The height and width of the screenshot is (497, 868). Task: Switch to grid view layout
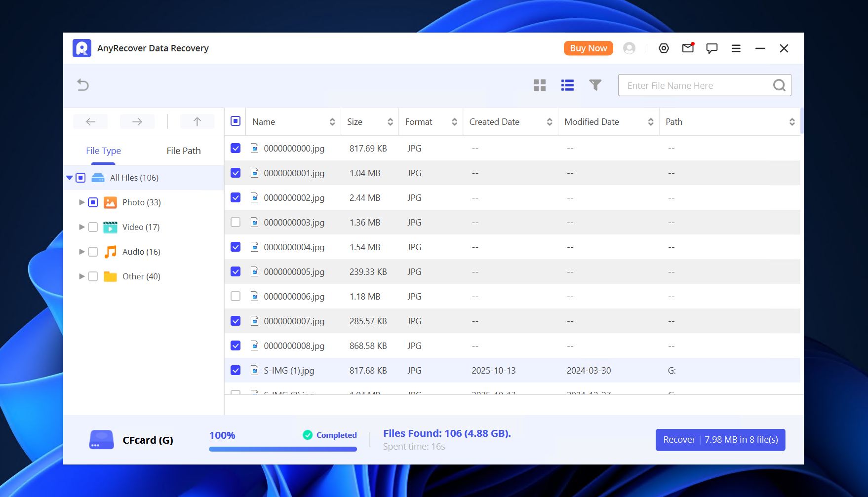[540, 85]
